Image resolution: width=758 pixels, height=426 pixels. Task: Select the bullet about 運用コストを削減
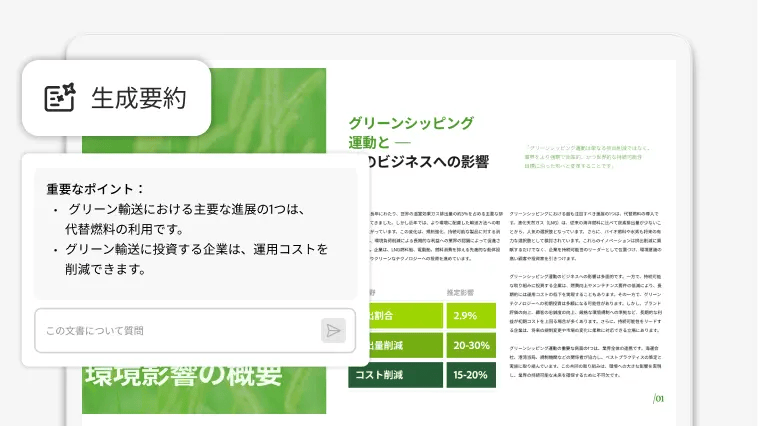[190, 259]
